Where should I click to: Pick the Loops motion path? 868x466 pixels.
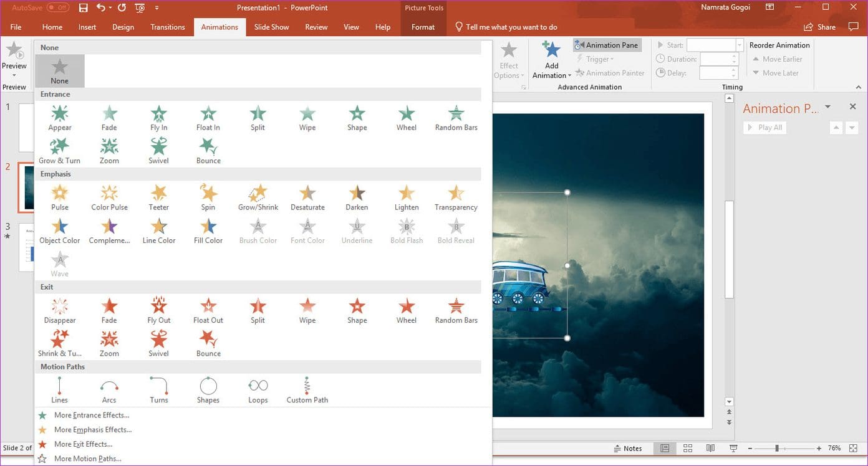point(258,390)
